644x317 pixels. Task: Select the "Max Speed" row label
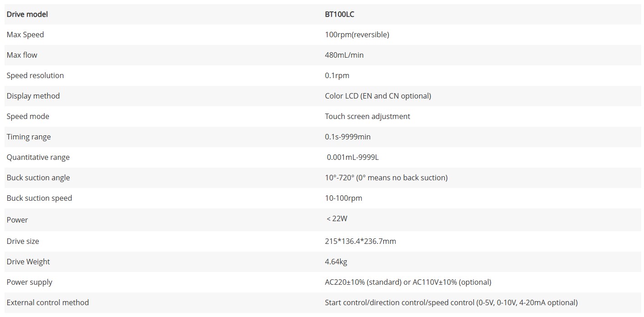tap(25, 35)
